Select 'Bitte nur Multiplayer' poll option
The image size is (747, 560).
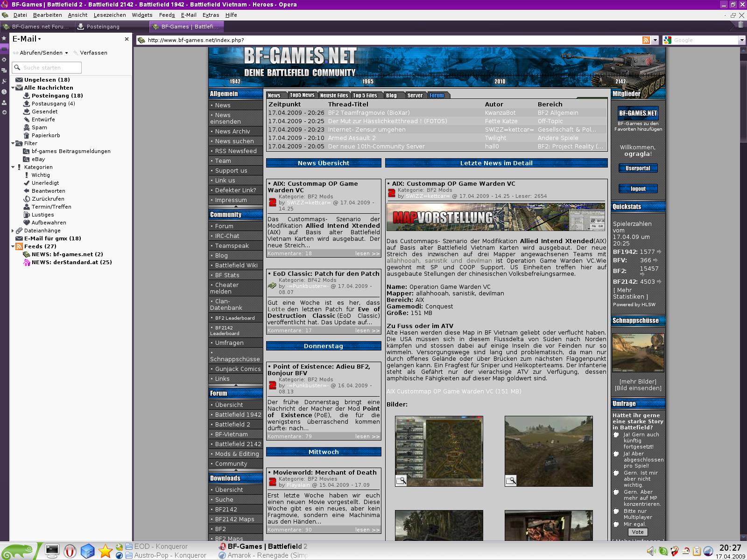coord(616,511)
